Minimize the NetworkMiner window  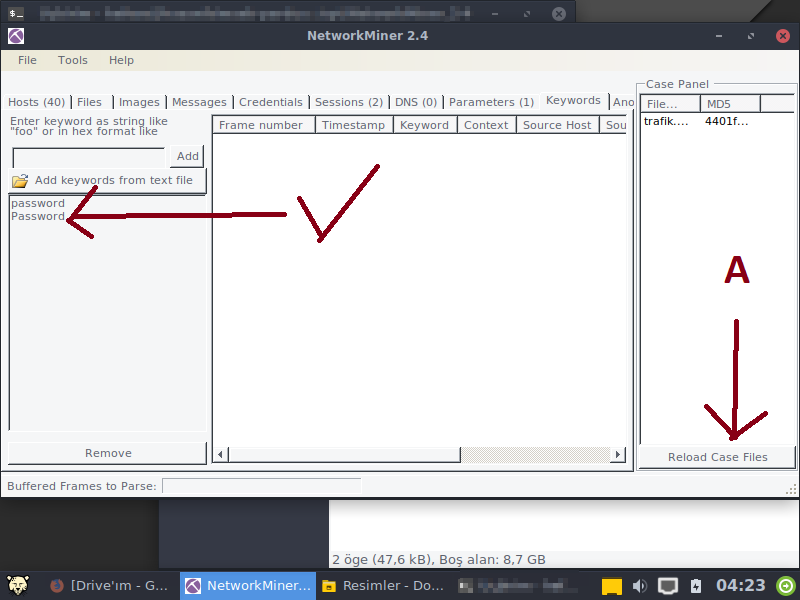(x=719, y=36)
